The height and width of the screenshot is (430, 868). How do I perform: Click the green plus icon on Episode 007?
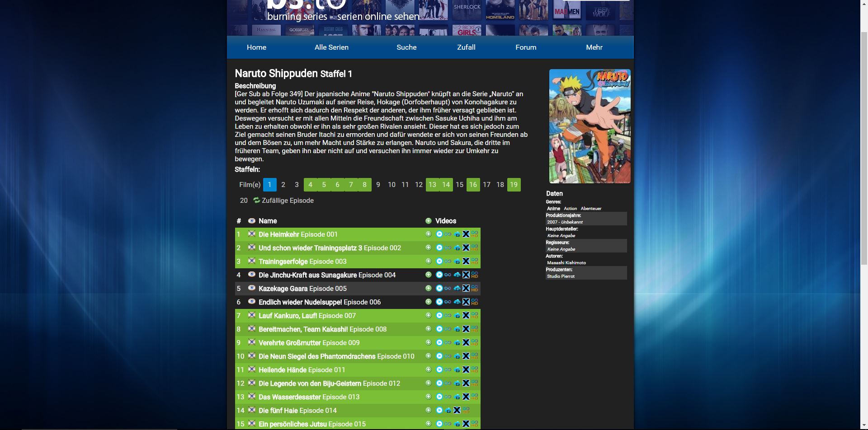tap(429, 315)
